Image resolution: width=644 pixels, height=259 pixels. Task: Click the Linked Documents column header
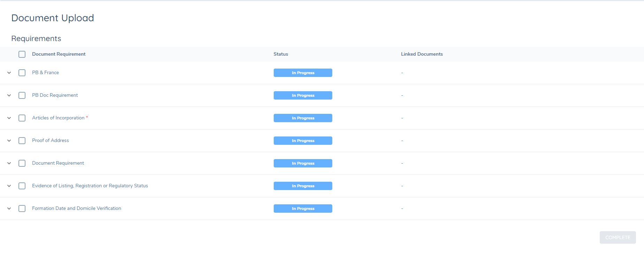pos(422,54)
